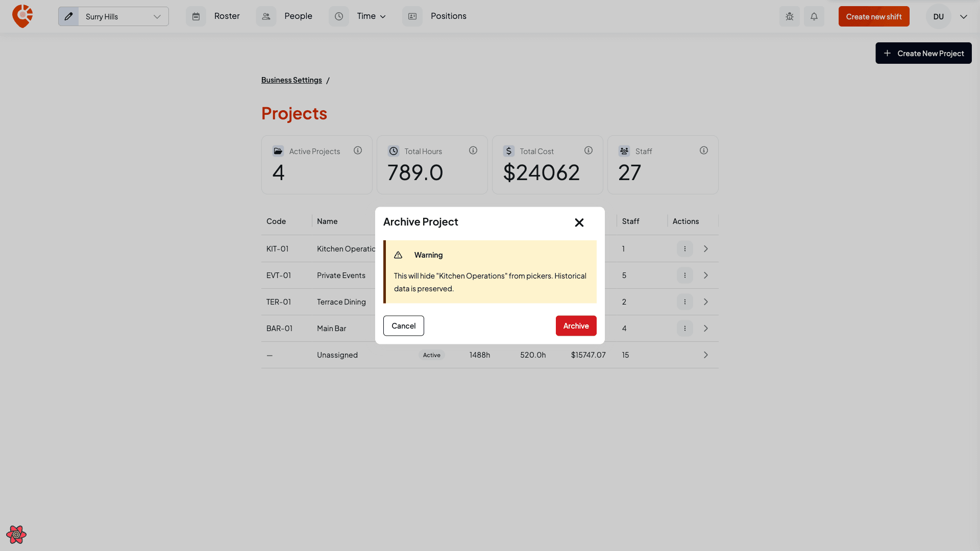Click the Active status badge
Image resolution: width=980 pixels, height=551 pixels.
click(431, 355)
